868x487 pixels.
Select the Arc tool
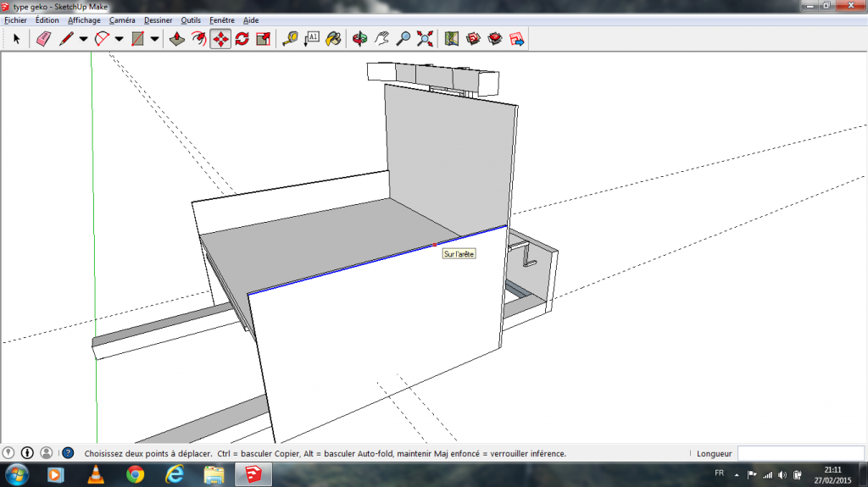[x=102, y=39]
